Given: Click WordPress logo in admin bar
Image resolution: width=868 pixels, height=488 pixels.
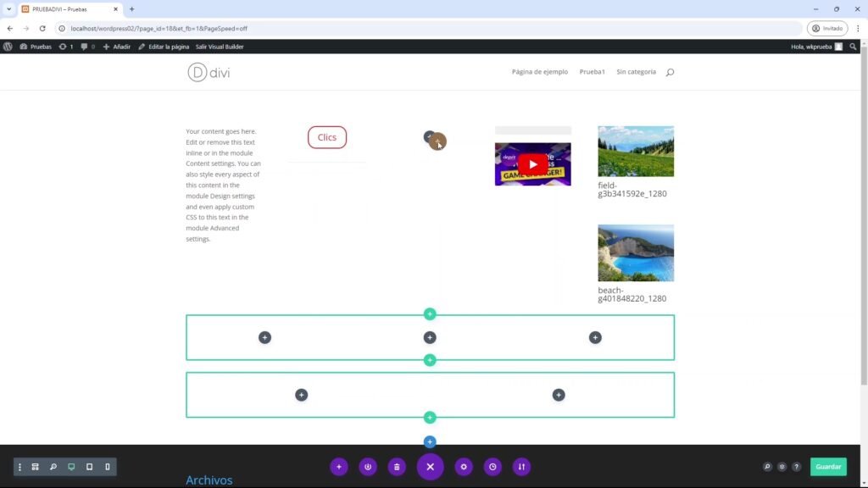Looking at the screenshot, I should [x=8, y=47].
